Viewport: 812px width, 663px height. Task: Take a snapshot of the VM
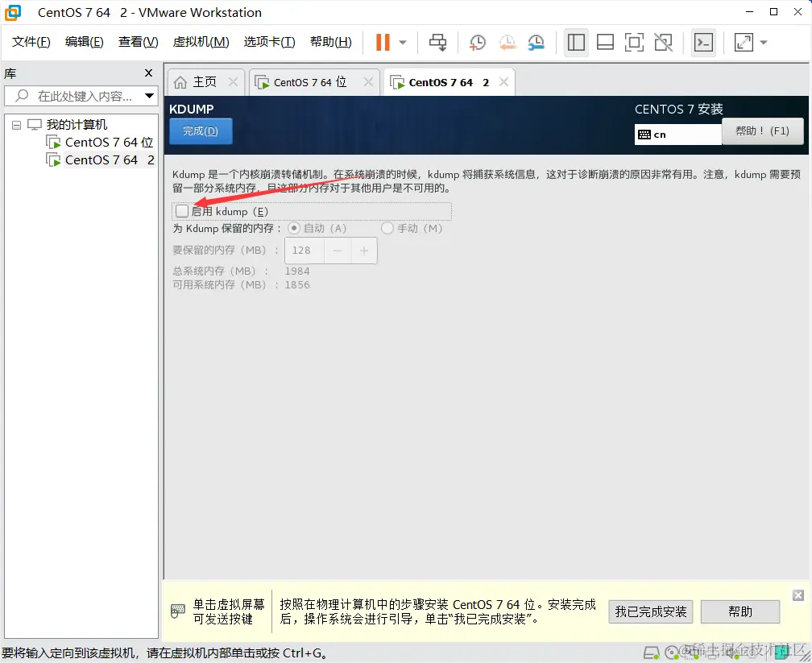tap(478, 43)
